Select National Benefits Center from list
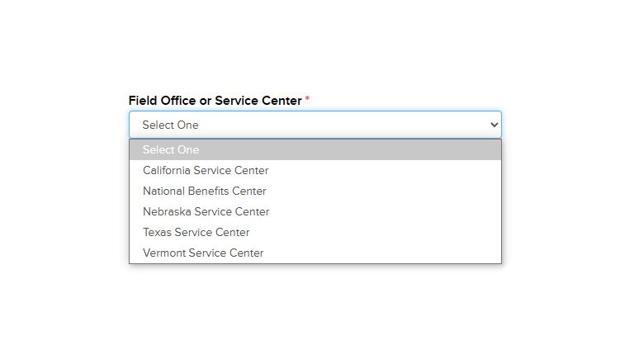Screen dimensions: 634x364 coord(315,191)
